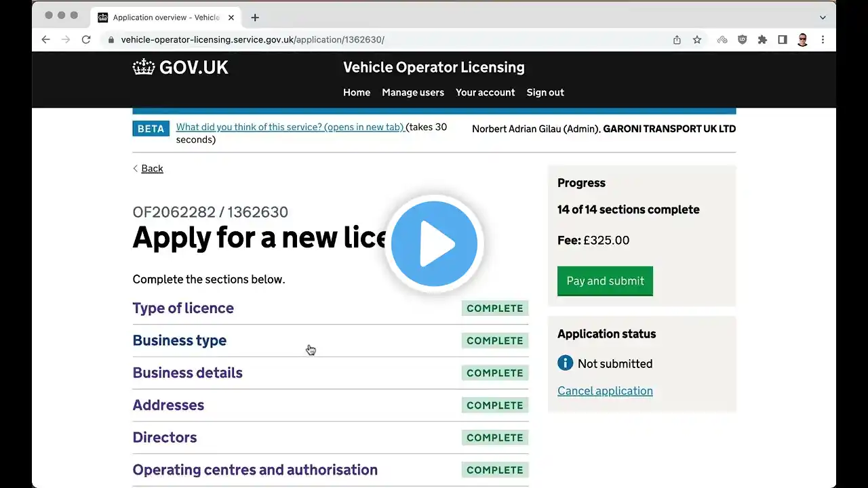Open the Addresses section
The width and height of the screenshot is (868, 488).
tap(168, 405)
